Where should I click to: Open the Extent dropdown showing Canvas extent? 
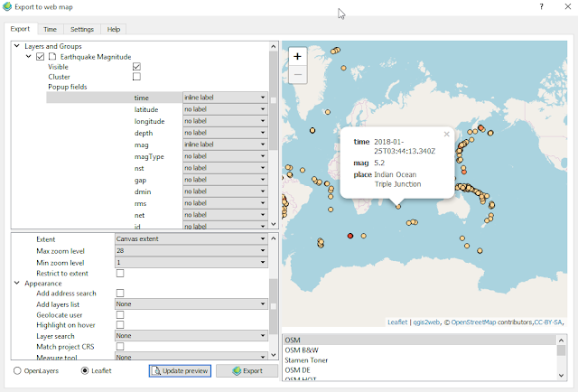point(191,239)
